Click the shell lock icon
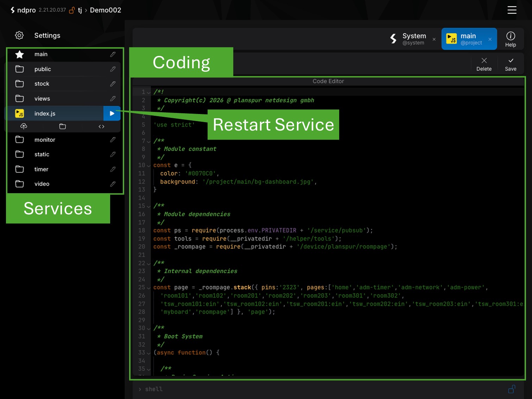The height and width of the screenshot is (399, 532). 512,389
